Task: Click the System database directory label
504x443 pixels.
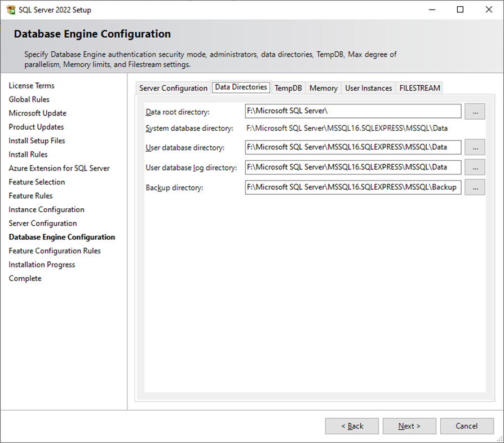Action: (x=189, y=128)
